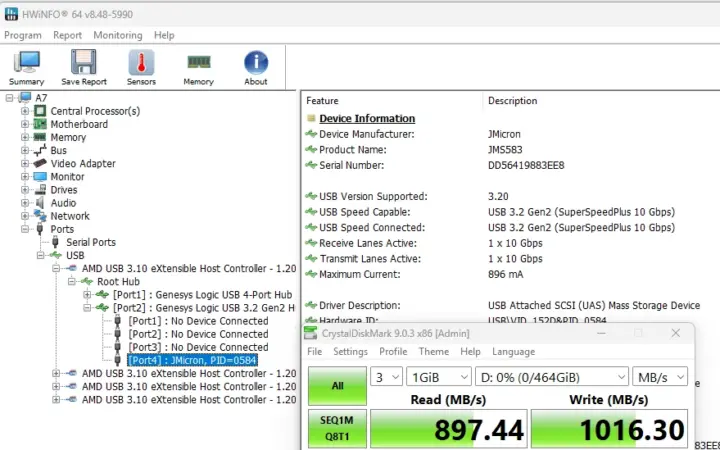Select the Memory RAM icon in the tree
Screen dimensions: 720x450
coord(40,137)
